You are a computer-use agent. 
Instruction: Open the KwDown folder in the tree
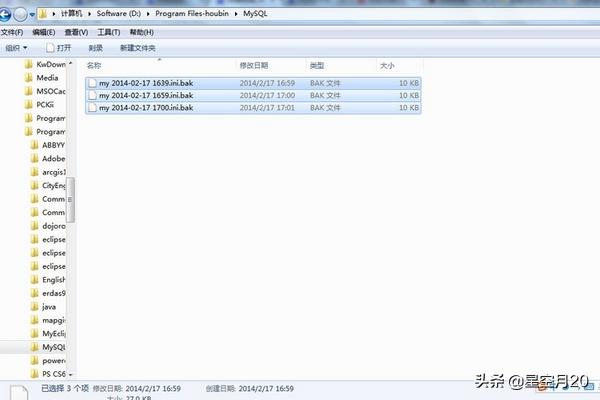tap(51, 64)
